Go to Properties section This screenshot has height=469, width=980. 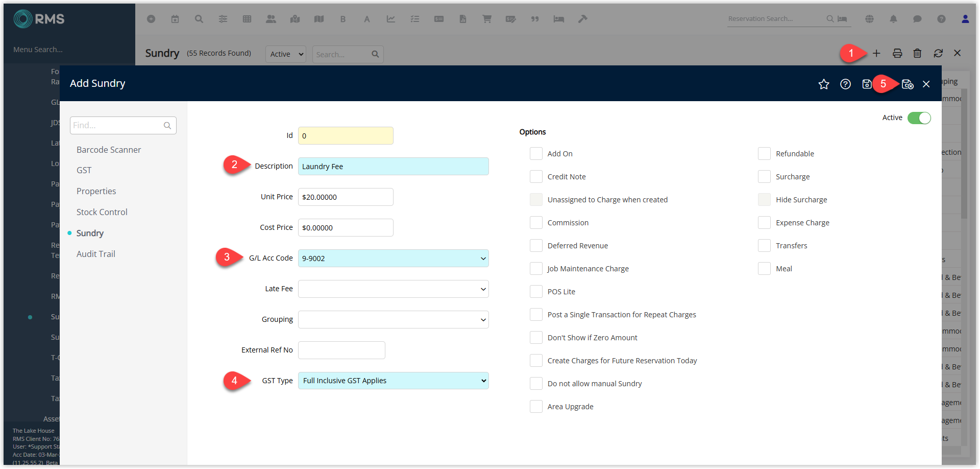pyautogui.click(x=96, y=191)
